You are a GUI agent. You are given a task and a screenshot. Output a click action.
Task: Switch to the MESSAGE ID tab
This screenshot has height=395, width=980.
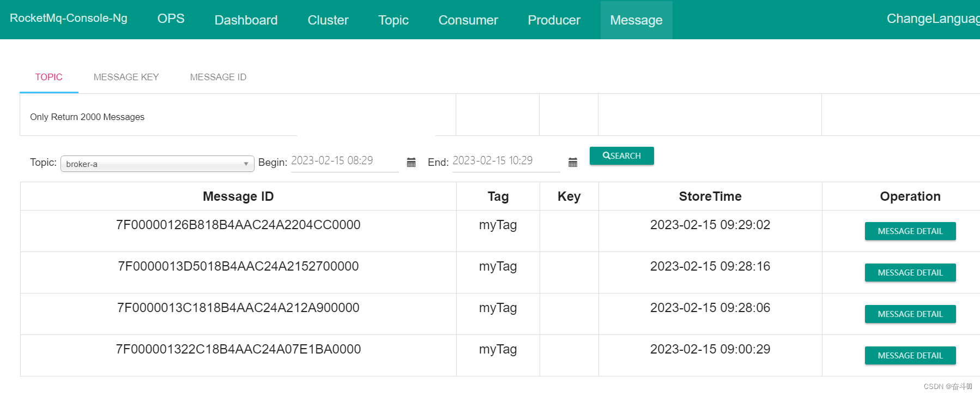(218, 77)
